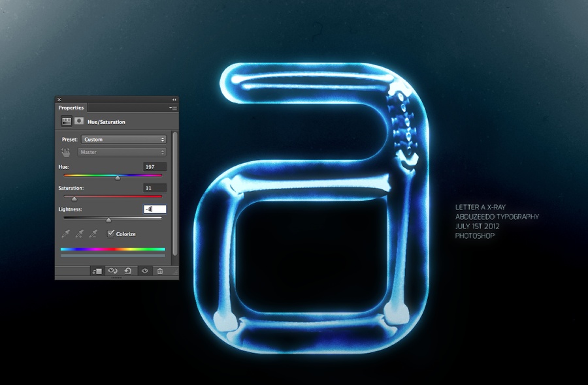Screen dimensions: 588x385
Task: Close the Properties panel
Action: tap(59, 100)
